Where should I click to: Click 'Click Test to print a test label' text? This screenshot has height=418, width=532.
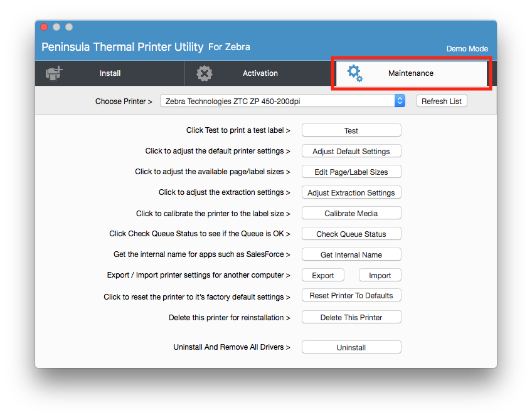(x=238, y=130)
